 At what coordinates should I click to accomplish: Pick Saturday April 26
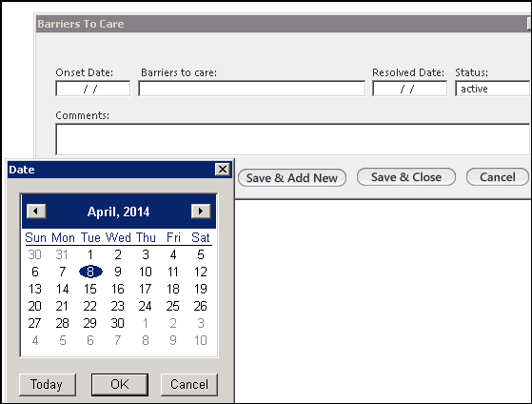pos(201,306)
